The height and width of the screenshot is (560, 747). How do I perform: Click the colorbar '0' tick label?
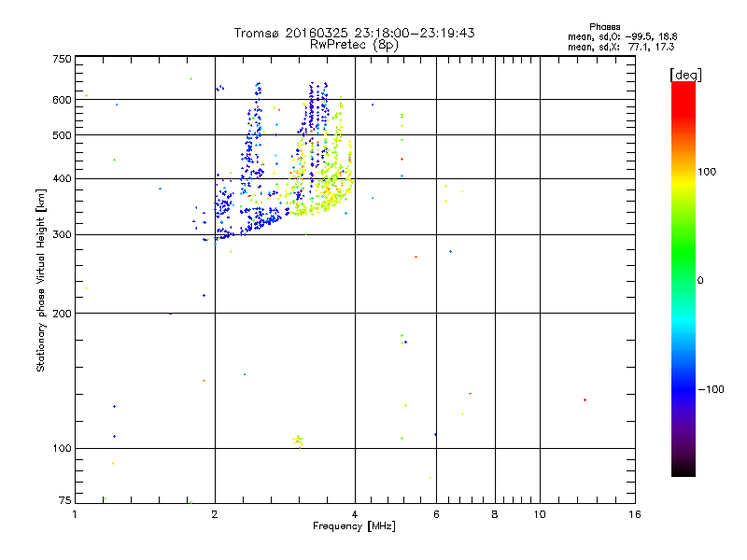[x=699, y=280]
